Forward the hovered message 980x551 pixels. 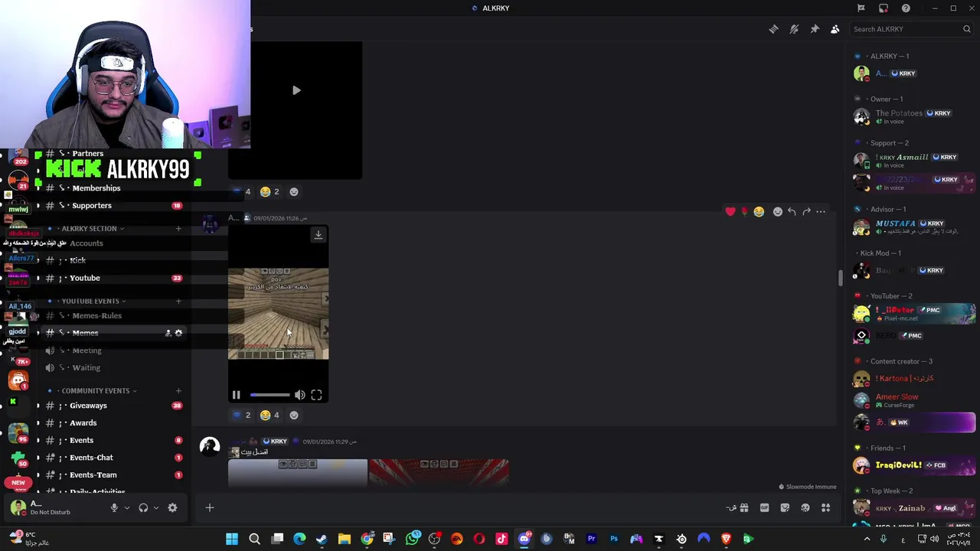click(806, 211)
